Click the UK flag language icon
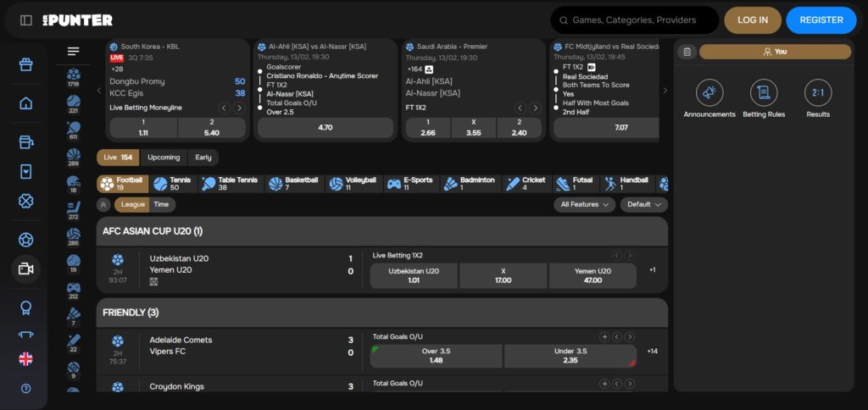 tap(25, 359)
